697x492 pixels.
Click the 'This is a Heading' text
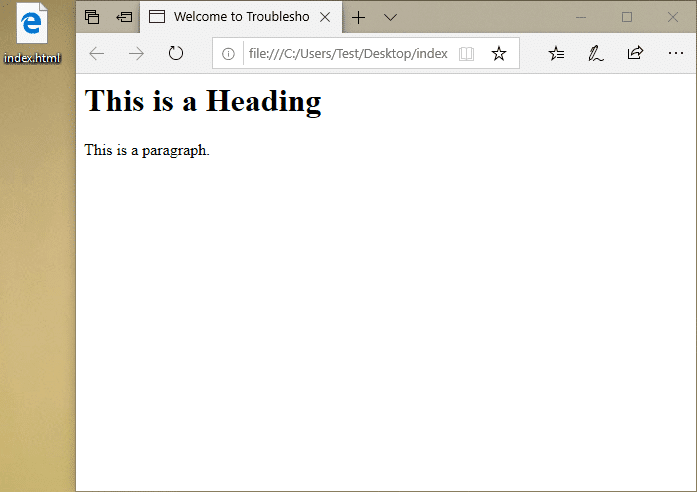(x=203, y=101)
